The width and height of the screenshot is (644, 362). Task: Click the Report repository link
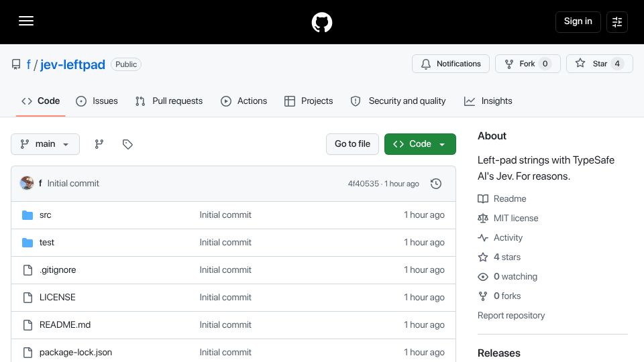click(x=511, y=316)
